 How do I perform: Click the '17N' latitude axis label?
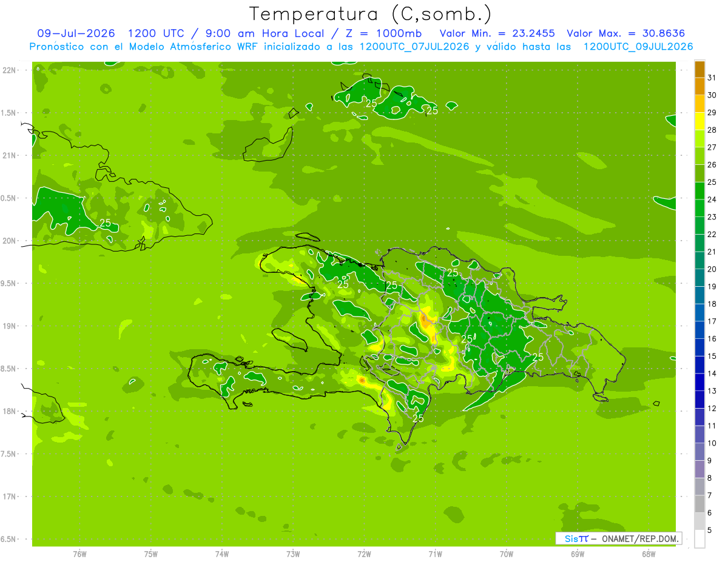pos(10,497)
